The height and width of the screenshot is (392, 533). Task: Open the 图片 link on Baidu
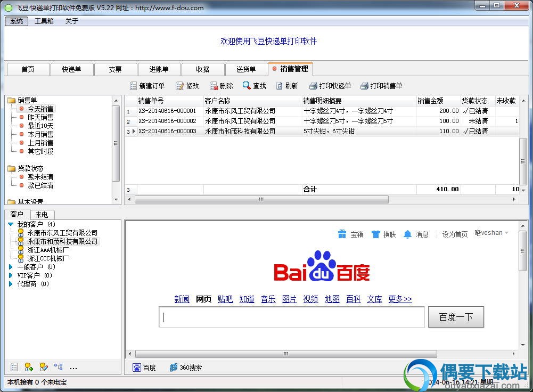(289, 299)
